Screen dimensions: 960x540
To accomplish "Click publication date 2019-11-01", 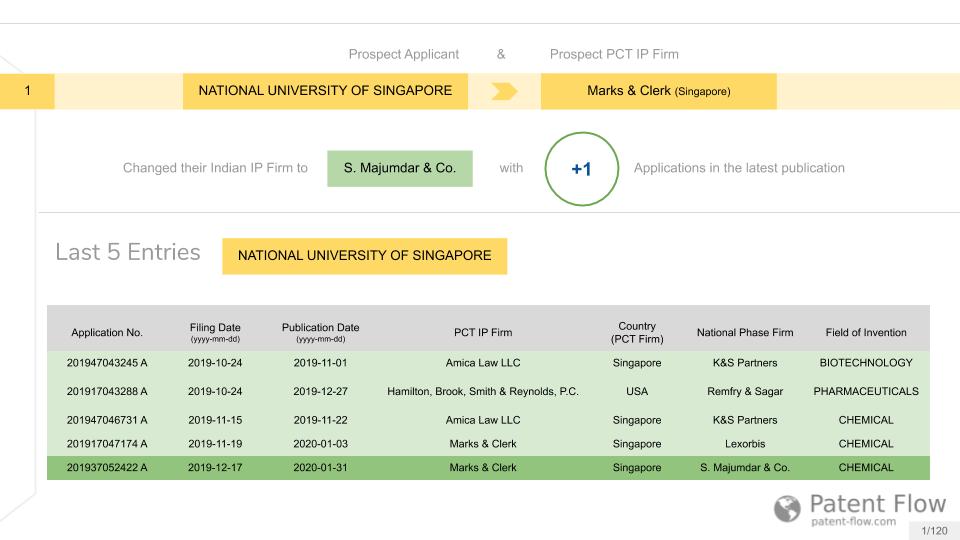I will pos(320,362).
